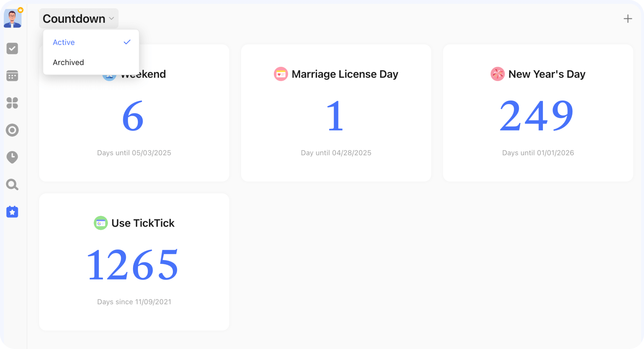Open the Focus/Pomodoro target icon

point(12,130)
